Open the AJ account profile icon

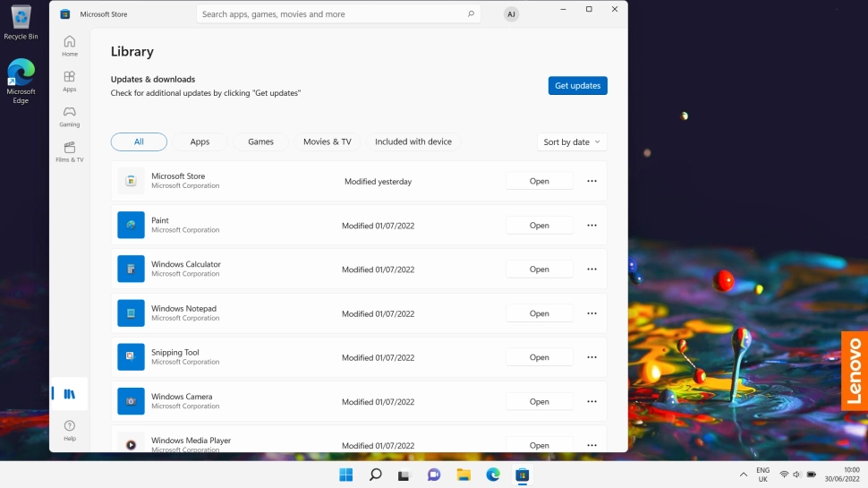point(512,14)
